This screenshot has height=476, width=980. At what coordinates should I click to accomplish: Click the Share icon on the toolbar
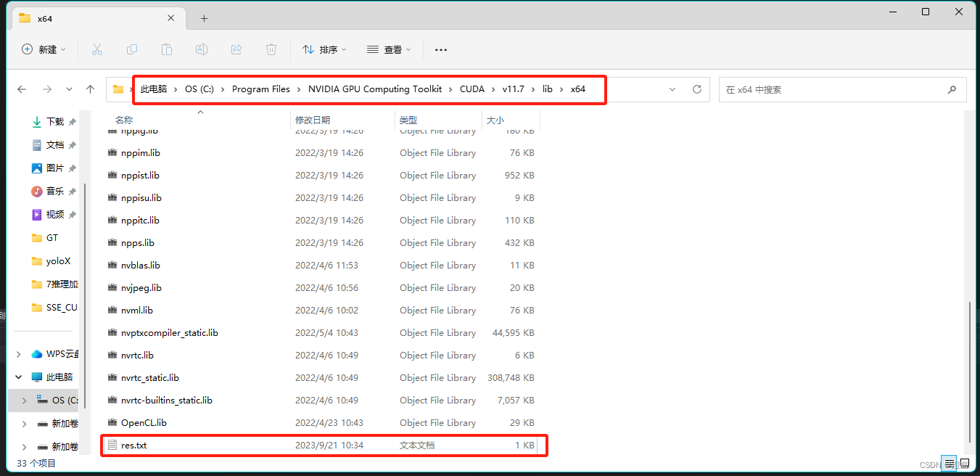click(x=236, y=49)
